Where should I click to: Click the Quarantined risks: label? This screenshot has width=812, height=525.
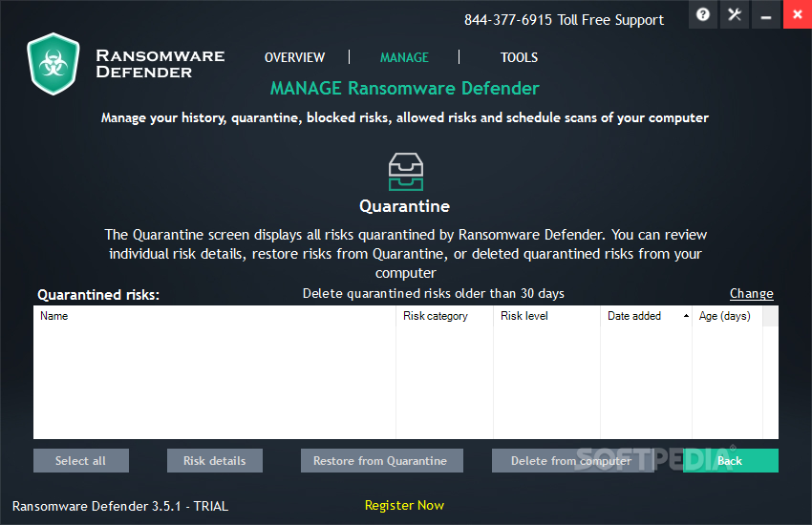click(98, 295)
